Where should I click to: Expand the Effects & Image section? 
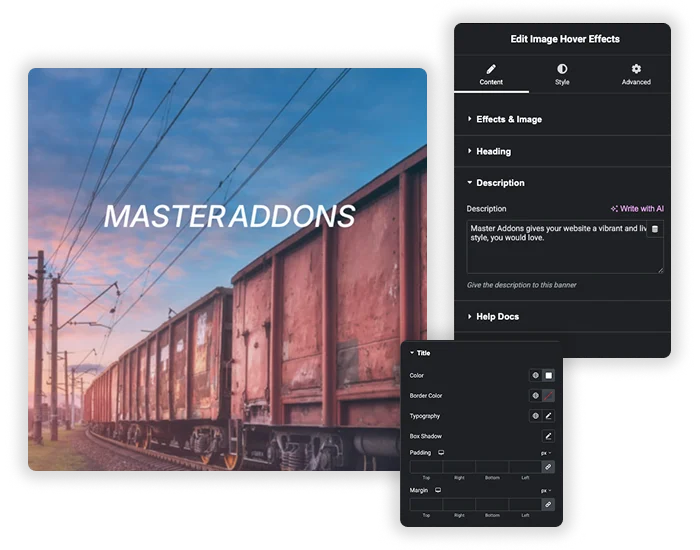tap(562, 119)
